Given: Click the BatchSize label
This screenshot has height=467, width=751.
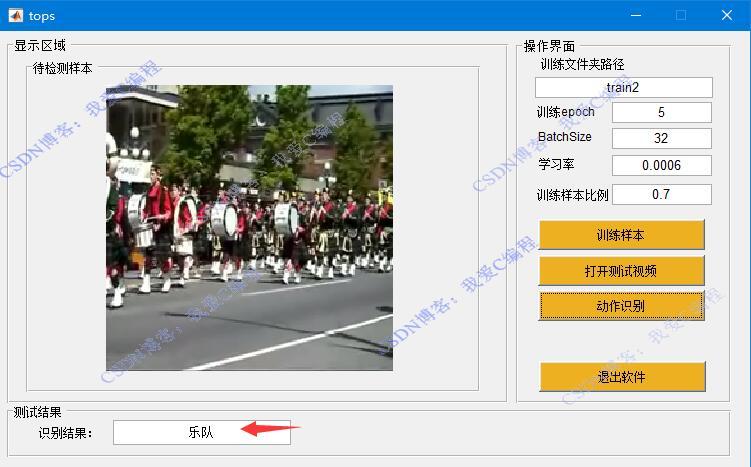Looking at the screenshot, I should [565, 137].
